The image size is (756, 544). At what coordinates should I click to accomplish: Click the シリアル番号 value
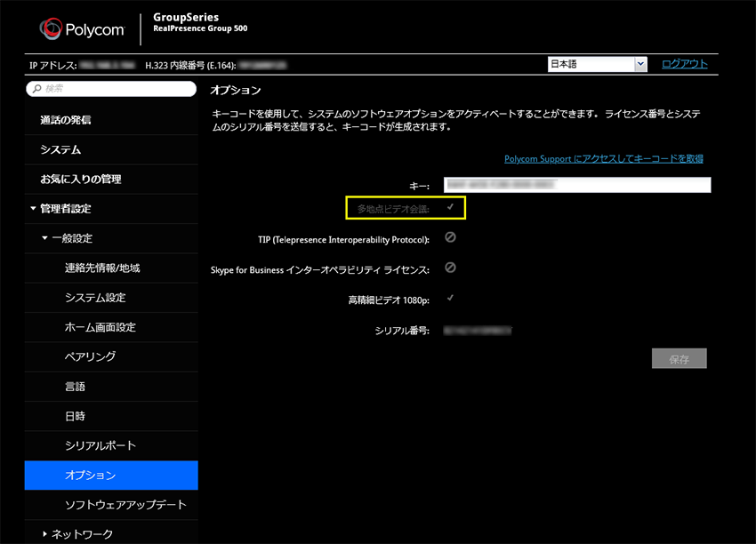(x=478, y=330)
